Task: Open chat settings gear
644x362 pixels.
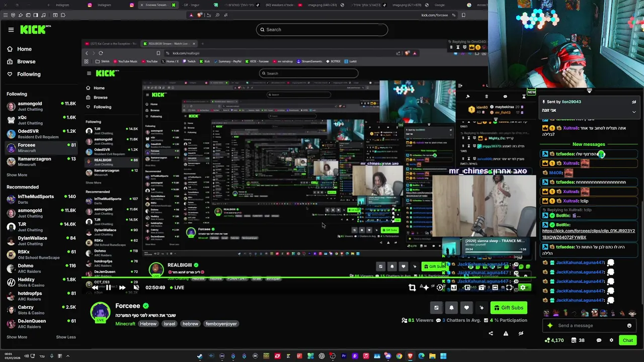Action: 611,340
